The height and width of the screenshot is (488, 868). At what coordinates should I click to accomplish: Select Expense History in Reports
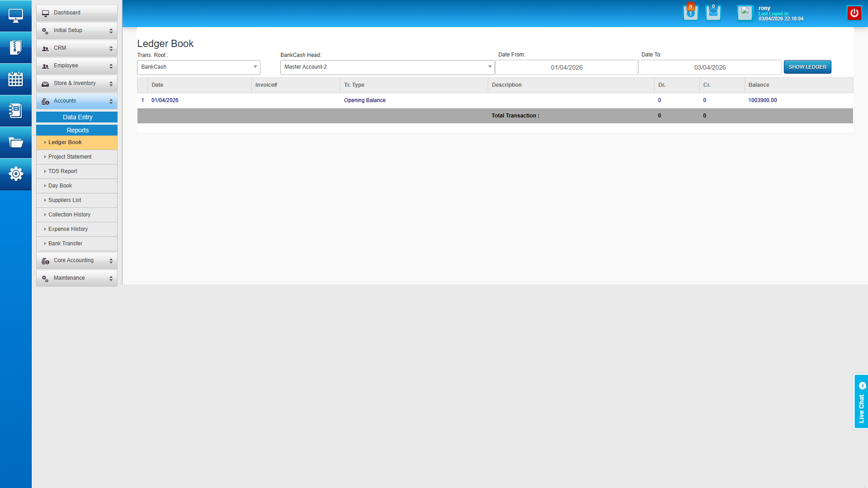click(x=68, y=229)
